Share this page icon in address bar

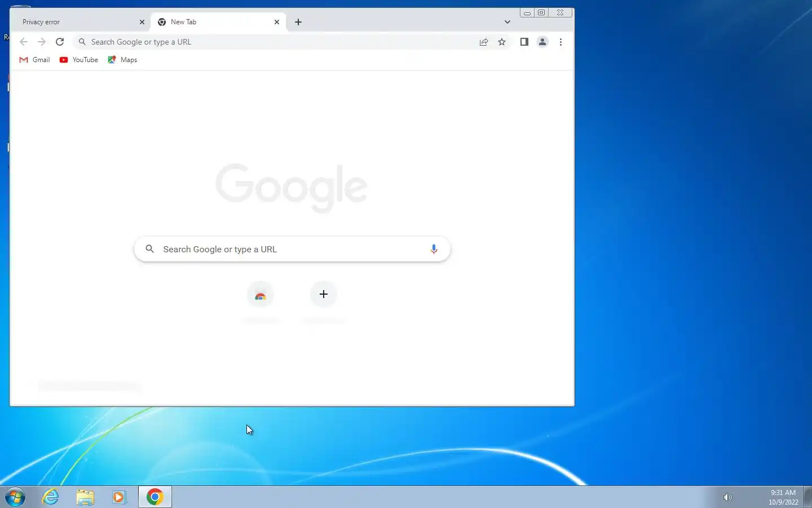[484, 42]
